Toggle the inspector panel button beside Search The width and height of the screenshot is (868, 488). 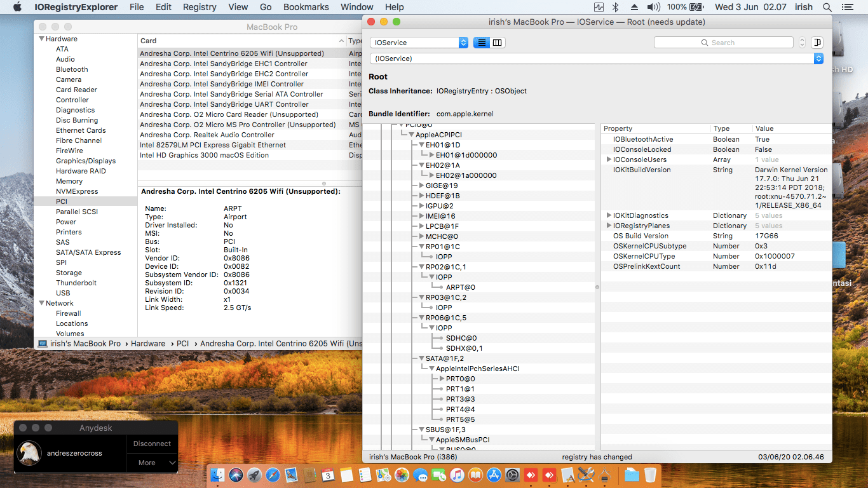[817, 43]
